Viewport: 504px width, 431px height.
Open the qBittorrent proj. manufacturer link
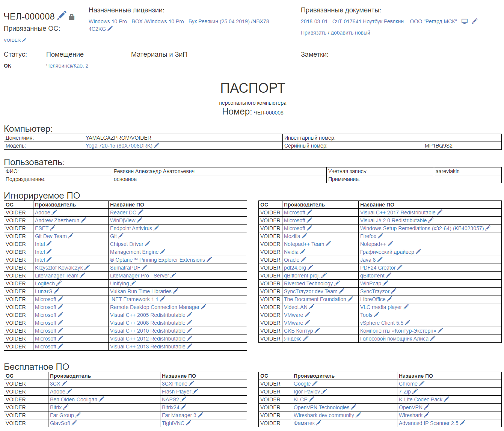302,276
